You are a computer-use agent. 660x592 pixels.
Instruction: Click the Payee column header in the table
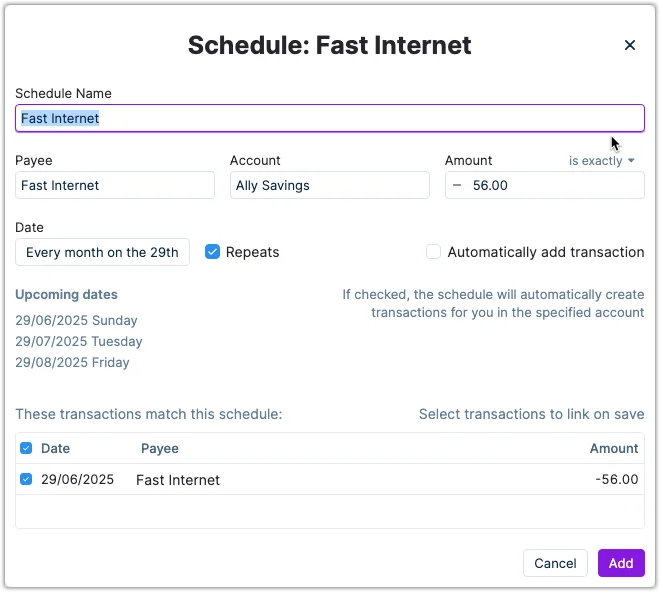pyautogui.click(x=160, y=448)
